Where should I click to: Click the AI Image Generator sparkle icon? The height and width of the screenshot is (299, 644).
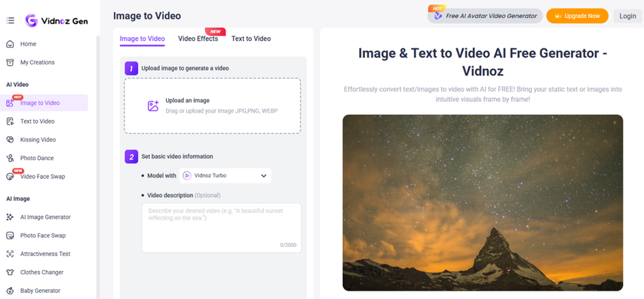pos(11,217)
